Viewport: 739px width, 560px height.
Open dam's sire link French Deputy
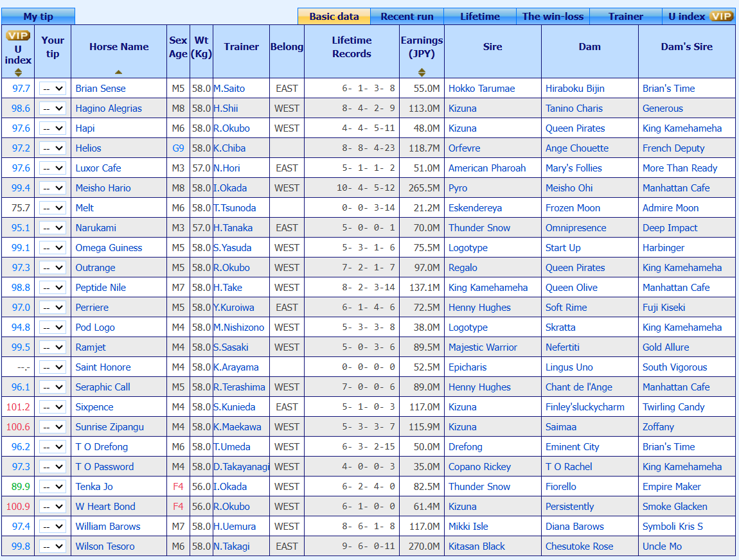click(673, 148)
